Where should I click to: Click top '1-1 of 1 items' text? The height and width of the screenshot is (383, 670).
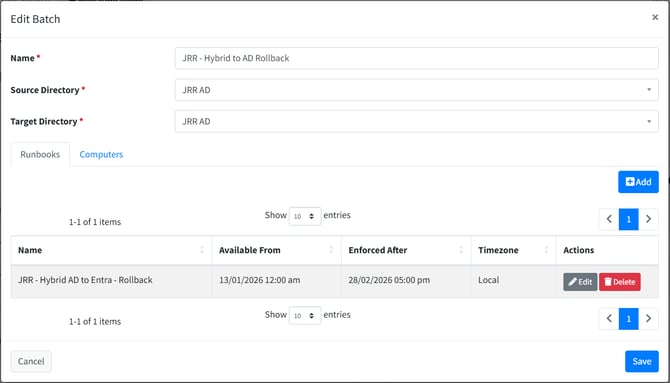(95, 222)
